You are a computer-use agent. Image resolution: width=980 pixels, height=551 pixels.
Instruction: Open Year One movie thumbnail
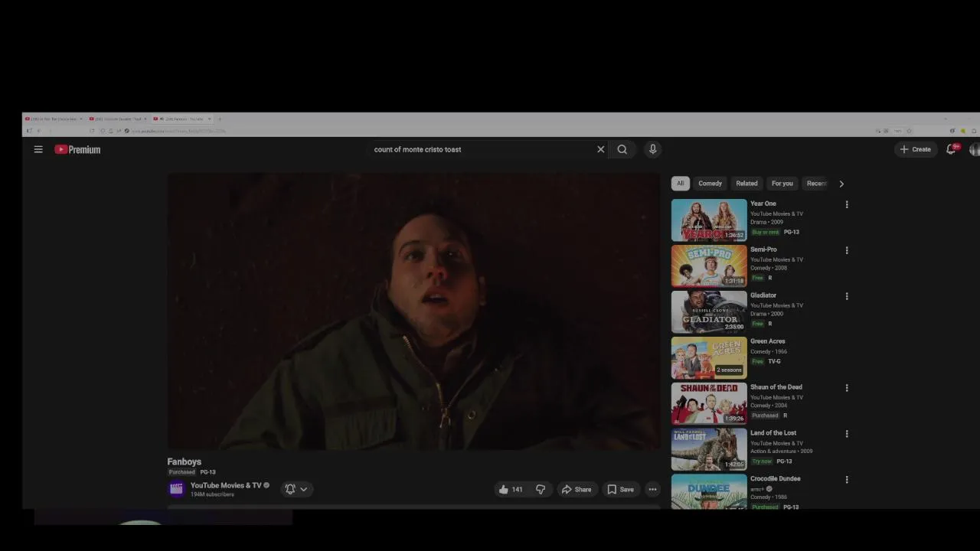click(709, 220)
